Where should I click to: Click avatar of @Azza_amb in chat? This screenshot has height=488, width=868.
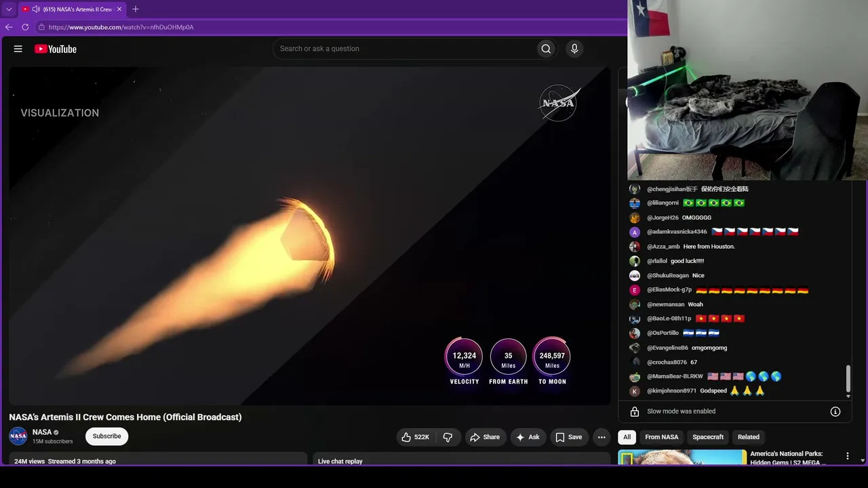[635, 247]
